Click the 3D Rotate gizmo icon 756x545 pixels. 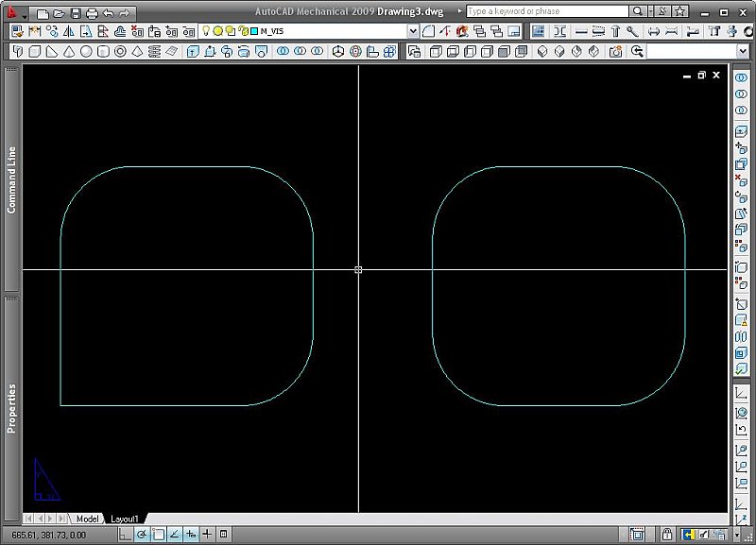[355, 51]
